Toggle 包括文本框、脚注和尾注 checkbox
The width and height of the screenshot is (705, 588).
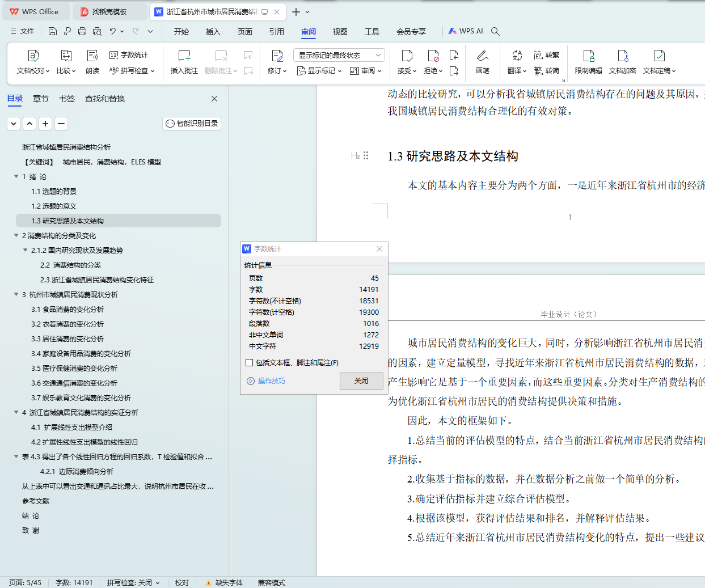(249, 362)
